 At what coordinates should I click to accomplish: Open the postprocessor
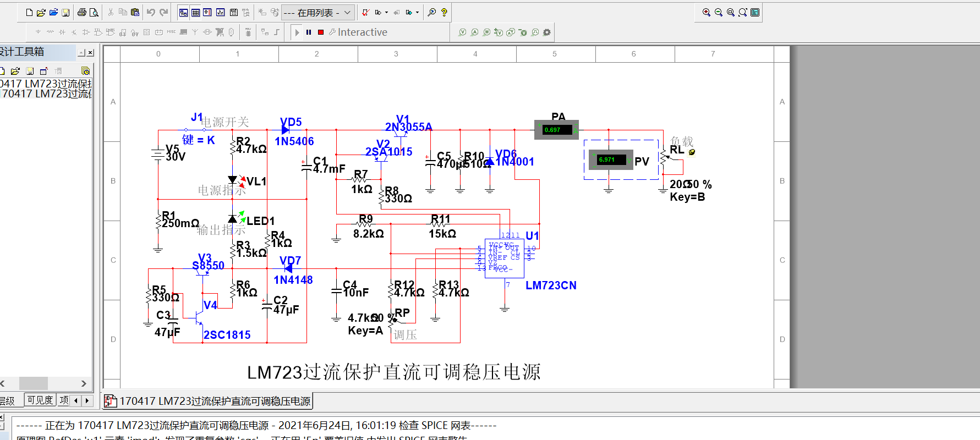click(x=233, y=12)
